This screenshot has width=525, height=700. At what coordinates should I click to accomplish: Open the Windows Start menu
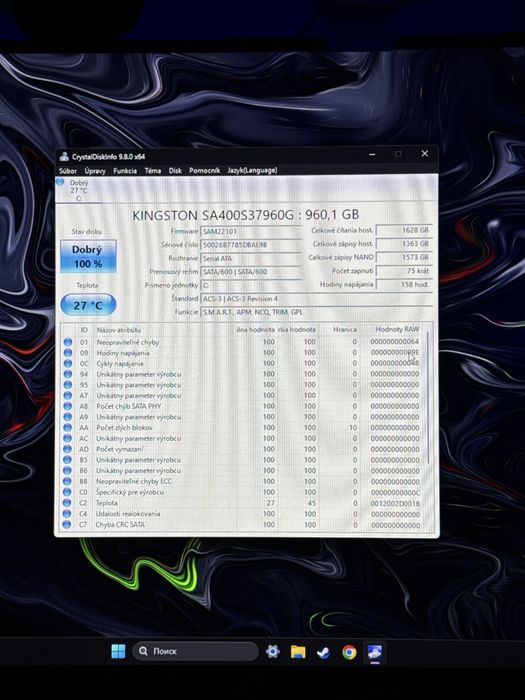(x=118, y=651)
